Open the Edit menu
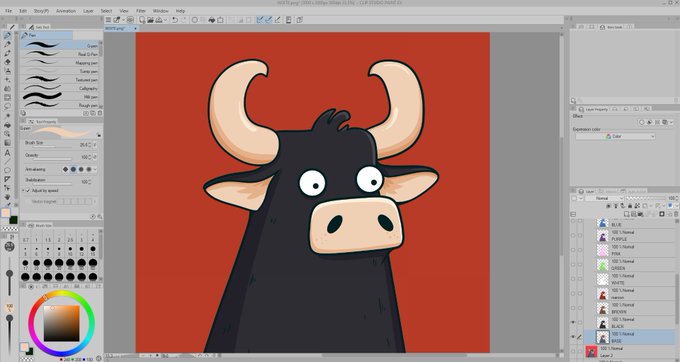 click(x=23, y=11)
